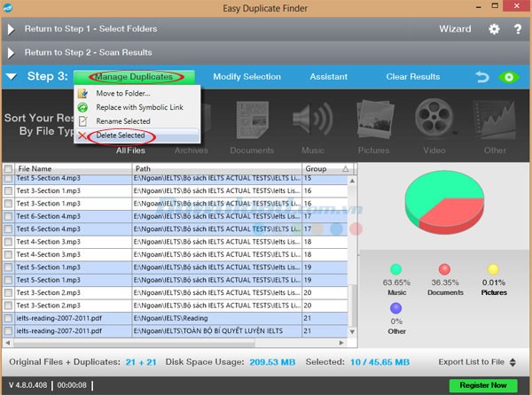Open the settings gear icon

(x=495, y=28)
